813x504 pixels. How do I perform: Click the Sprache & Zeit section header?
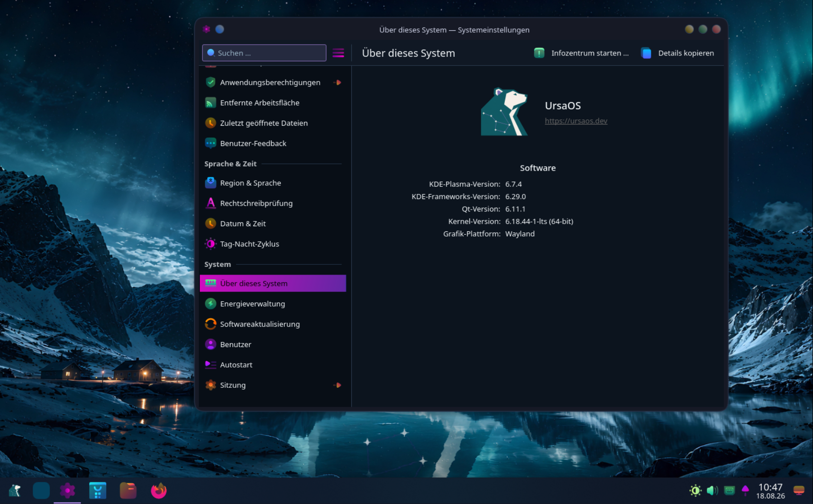point(230,164)
